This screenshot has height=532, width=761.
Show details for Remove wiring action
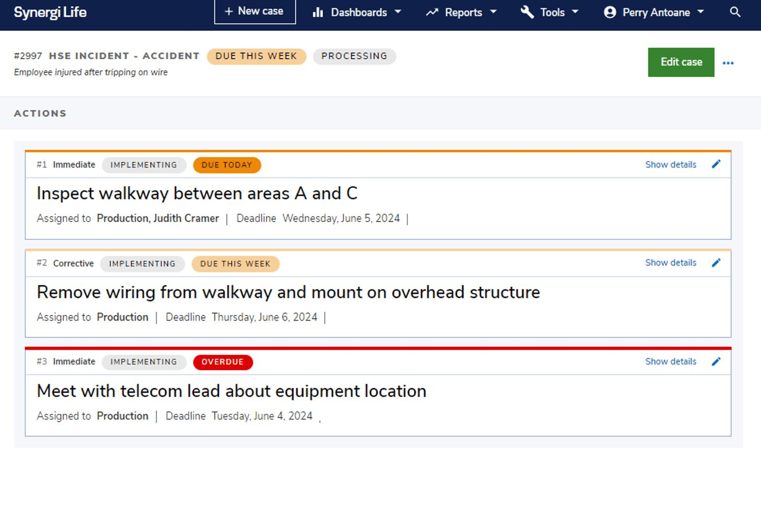(x=670, y=263)
